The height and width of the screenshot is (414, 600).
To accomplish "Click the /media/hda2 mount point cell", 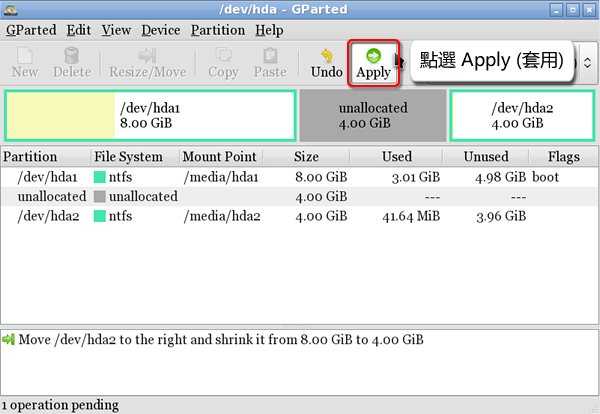I will [x=222, y=216].
